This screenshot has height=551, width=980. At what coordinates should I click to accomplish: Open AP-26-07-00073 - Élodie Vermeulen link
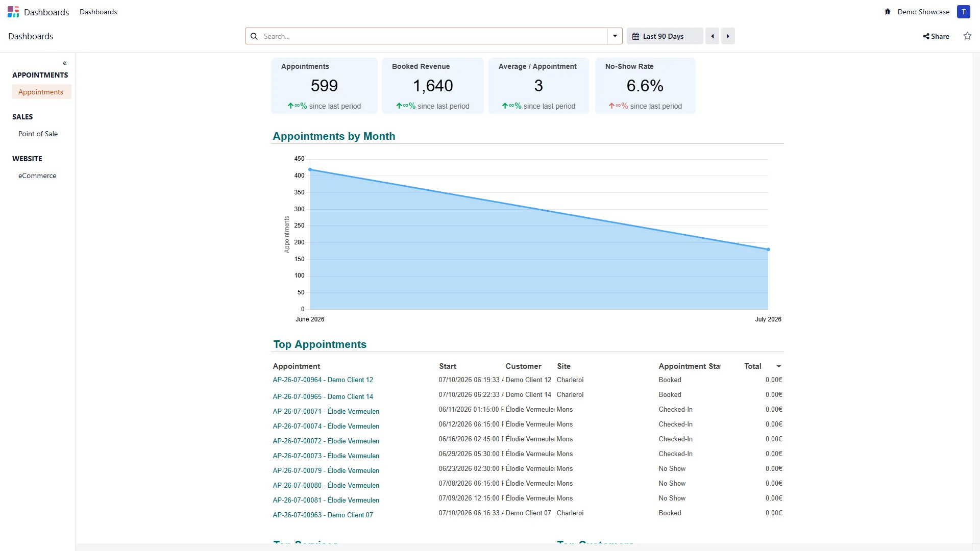point(326,456)
